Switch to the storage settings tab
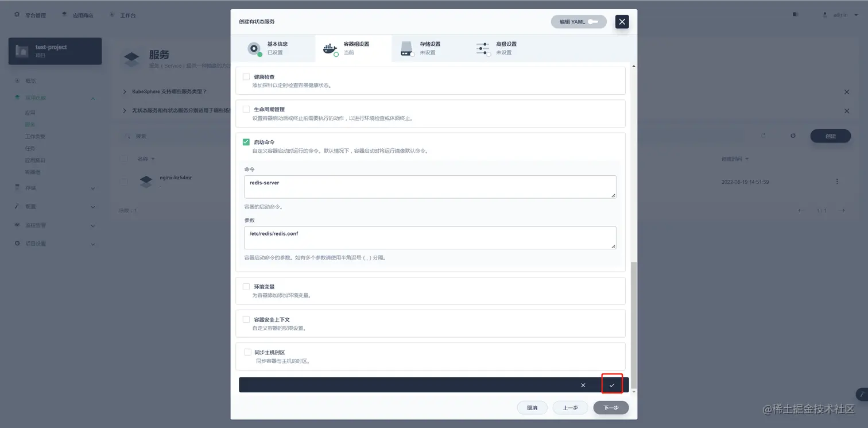This screenshot has width=868, height=428. 429,48
